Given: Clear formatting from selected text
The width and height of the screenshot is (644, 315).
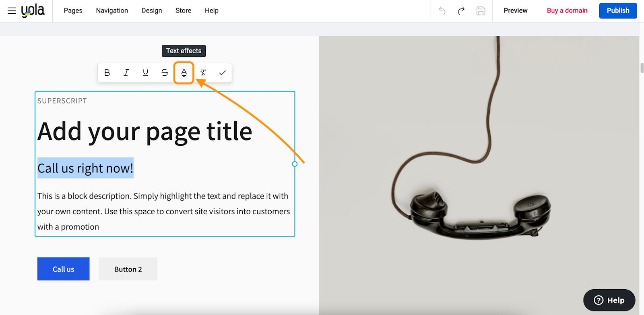Looking at the screenshot, I should 203,73.
